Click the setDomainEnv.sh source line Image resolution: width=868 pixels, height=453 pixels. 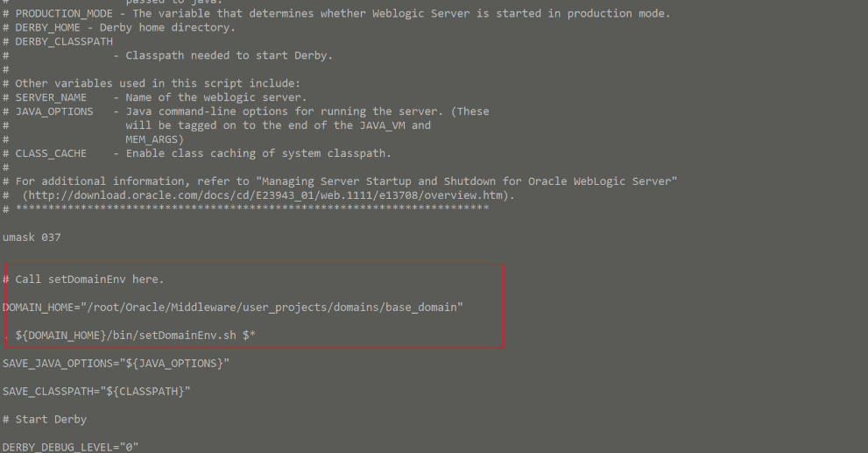[129, 336]
